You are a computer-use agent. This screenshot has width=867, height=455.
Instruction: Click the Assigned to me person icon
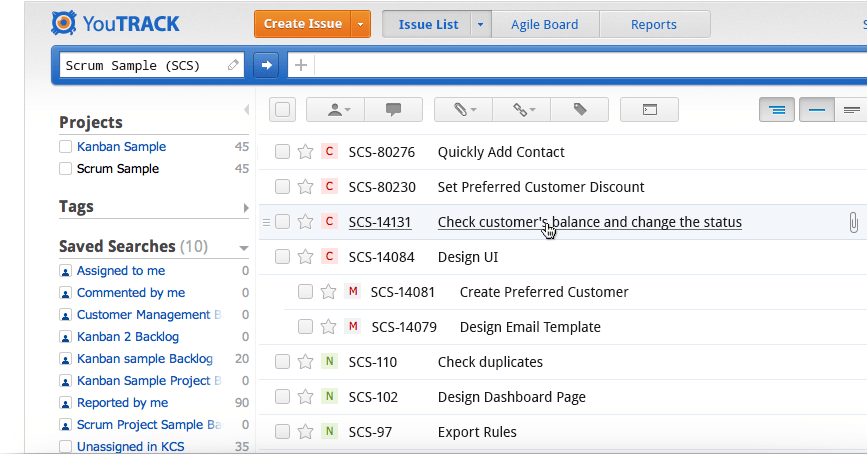(65, 271)
